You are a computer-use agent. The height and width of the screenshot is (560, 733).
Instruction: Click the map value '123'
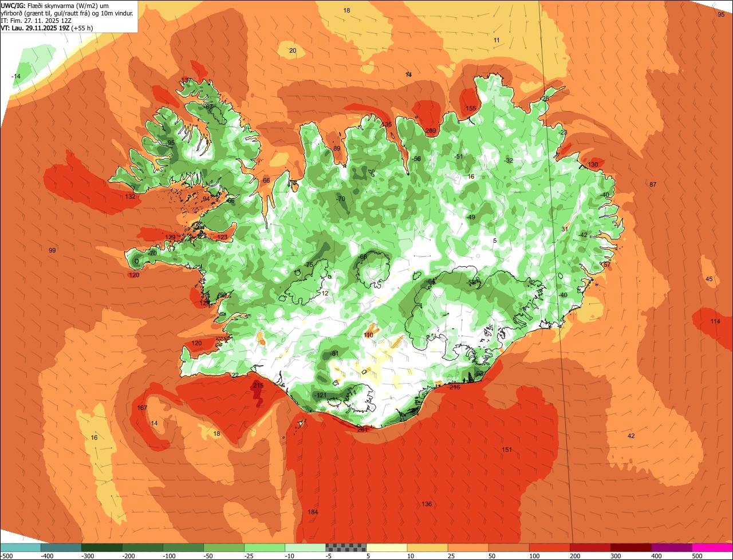click(x=222, y=237)
